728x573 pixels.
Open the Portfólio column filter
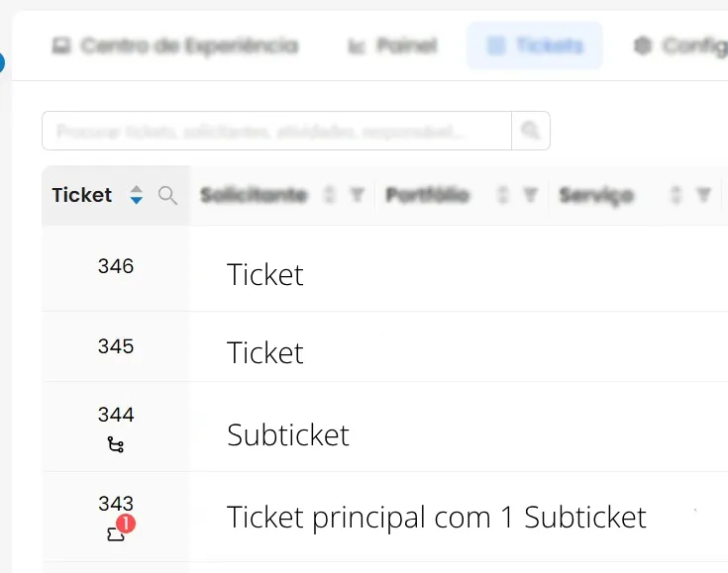(x=530, y=195)
